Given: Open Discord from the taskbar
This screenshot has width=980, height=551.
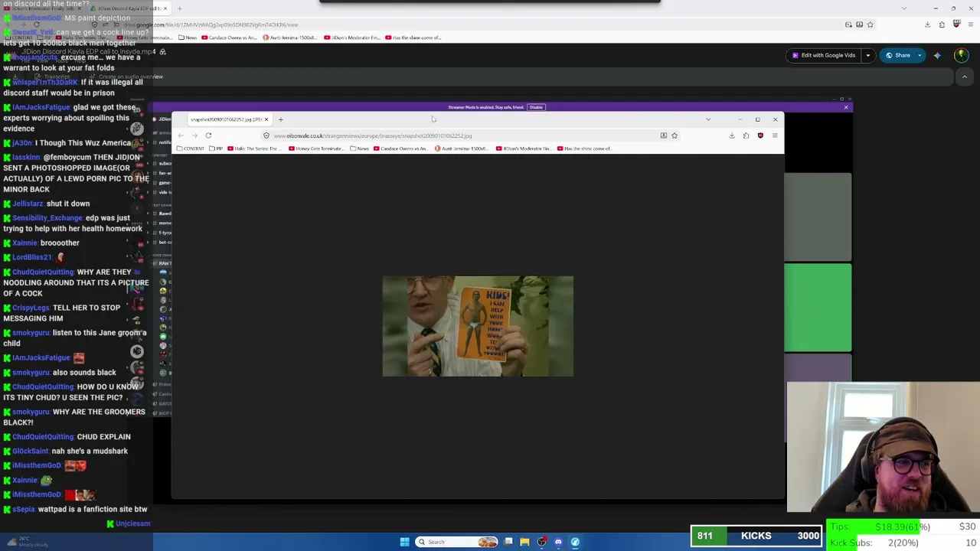Looking at the screenshot, I should [558, 542].
